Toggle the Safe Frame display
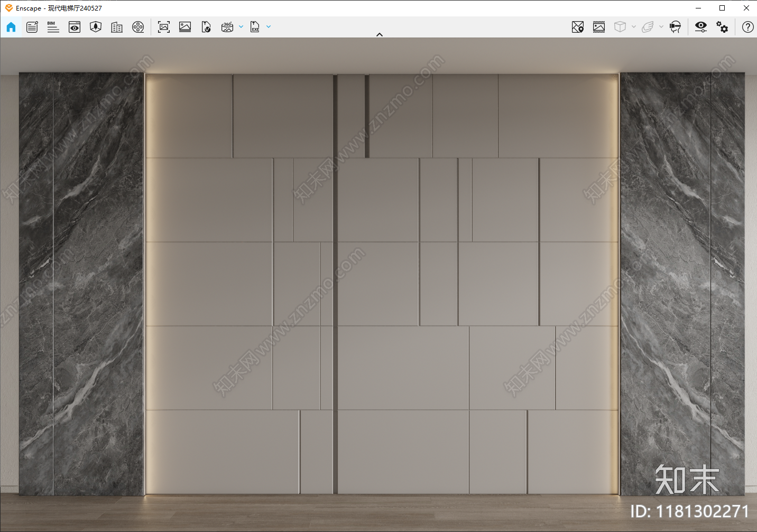 point(599,27)
